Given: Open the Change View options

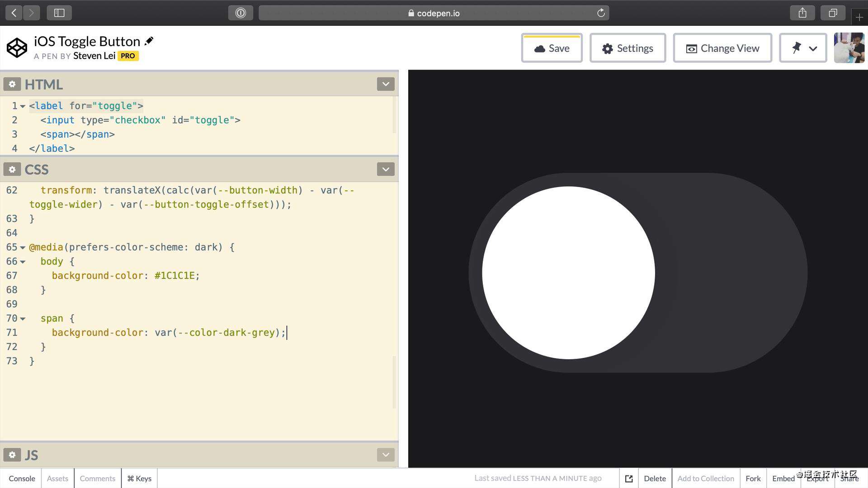Looking at the screenshot, I should pos(722,48).
